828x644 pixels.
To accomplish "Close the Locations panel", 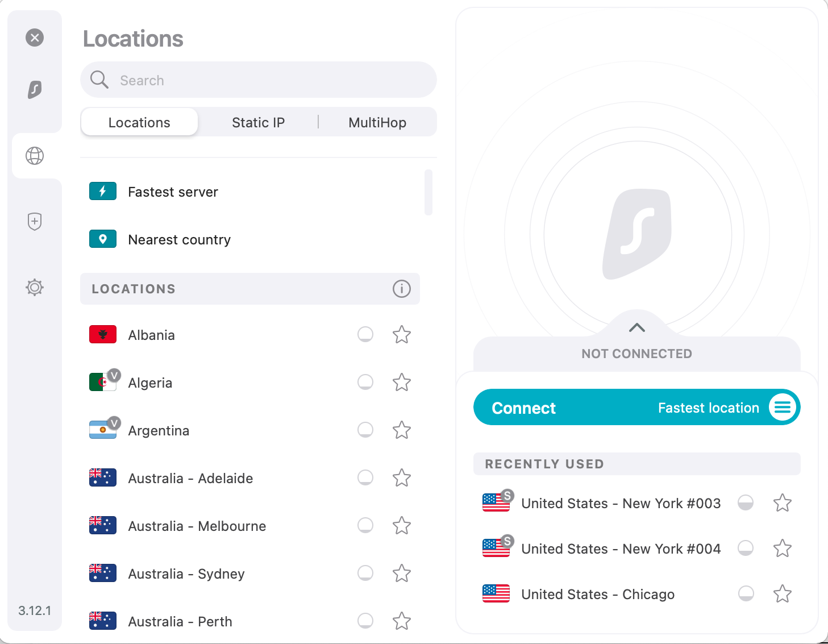I will [x=35, y=38].
